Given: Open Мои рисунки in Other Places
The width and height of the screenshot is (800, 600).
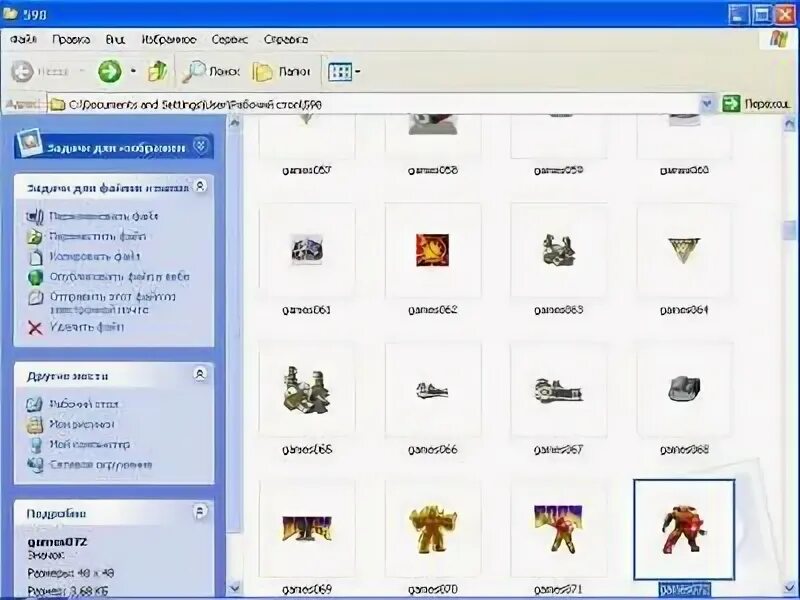Looking at the screenshot, I should (x=82, y=424).
